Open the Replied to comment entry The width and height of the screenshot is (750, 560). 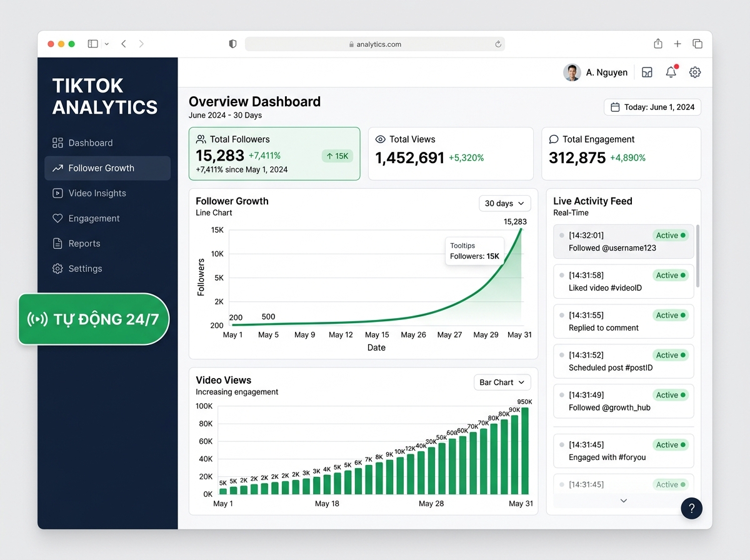624,321
